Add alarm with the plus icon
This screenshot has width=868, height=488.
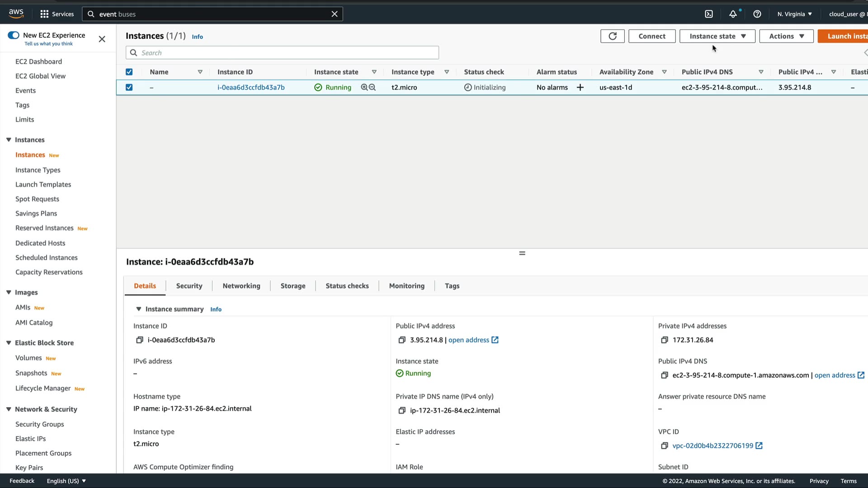pos(580,88)
